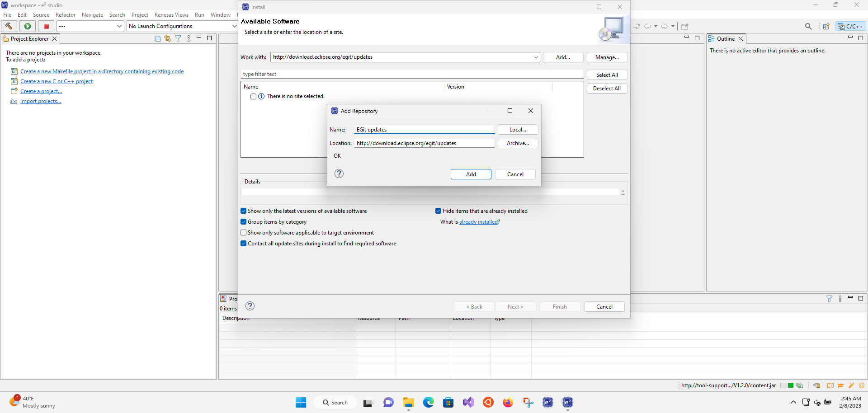The image size is (868, 413).
Task: Open the Refactor menu
Action: point(66,15)
